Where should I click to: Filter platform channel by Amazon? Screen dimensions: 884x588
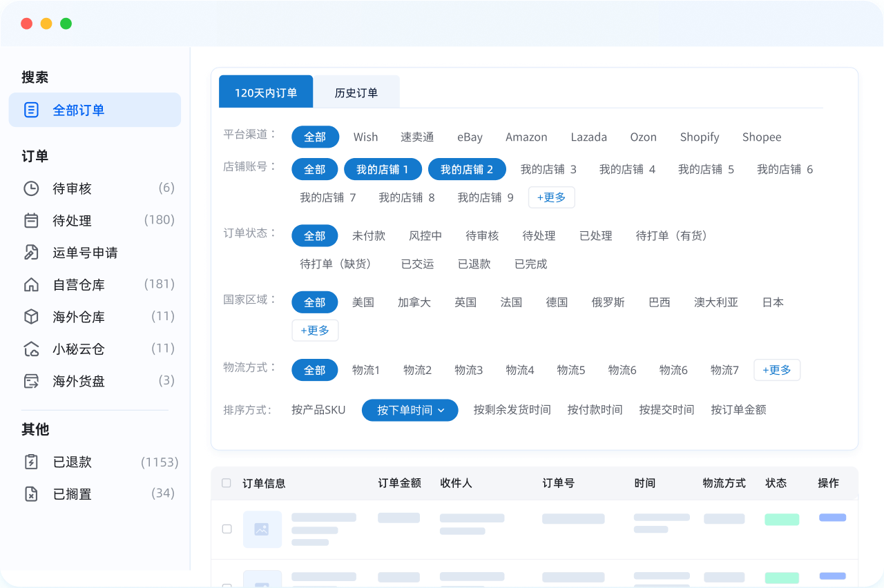(x=526, y=137)
